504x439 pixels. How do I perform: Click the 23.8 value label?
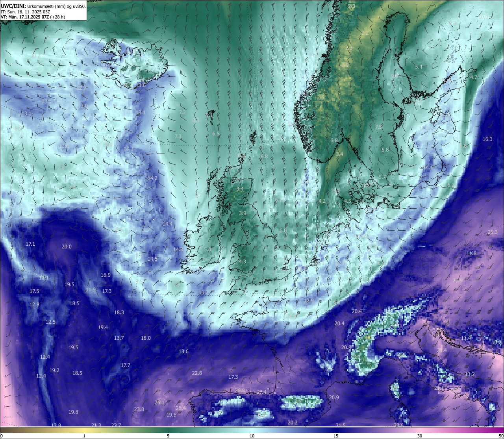(139, 409)
